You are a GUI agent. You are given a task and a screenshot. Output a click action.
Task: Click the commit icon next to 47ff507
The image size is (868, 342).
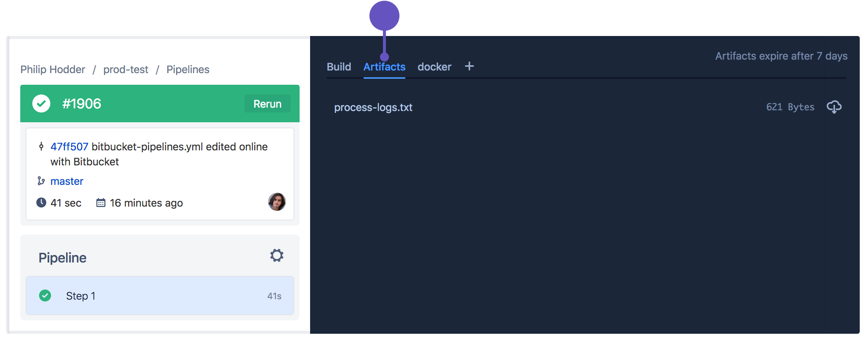click(x=41, y=146)
